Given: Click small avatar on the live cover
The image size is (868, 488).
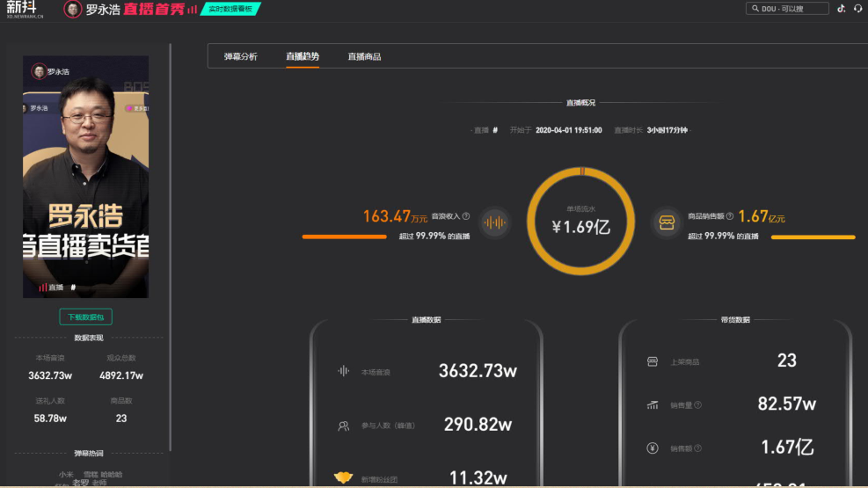Looking at the screenshot, I should [x=39, y=71].
